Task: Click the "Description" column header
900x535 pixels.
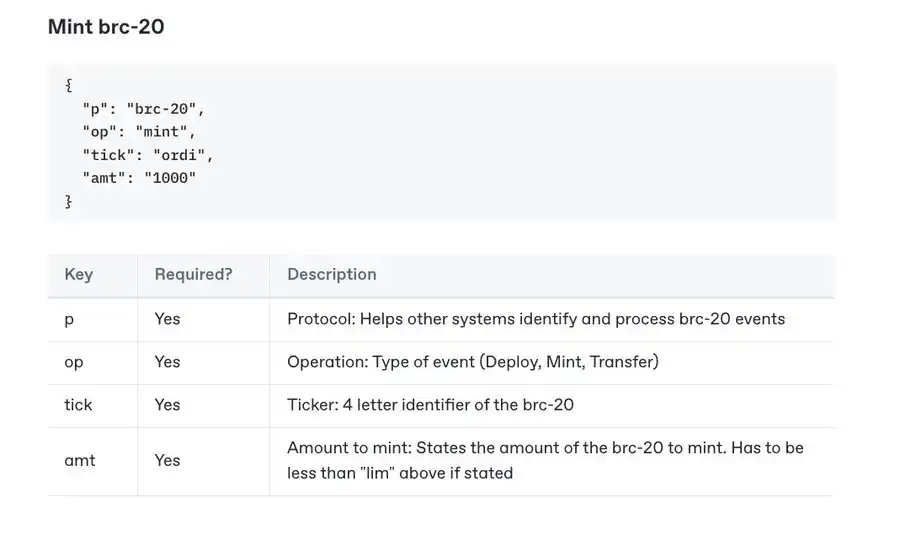Action: pos(332,274)
